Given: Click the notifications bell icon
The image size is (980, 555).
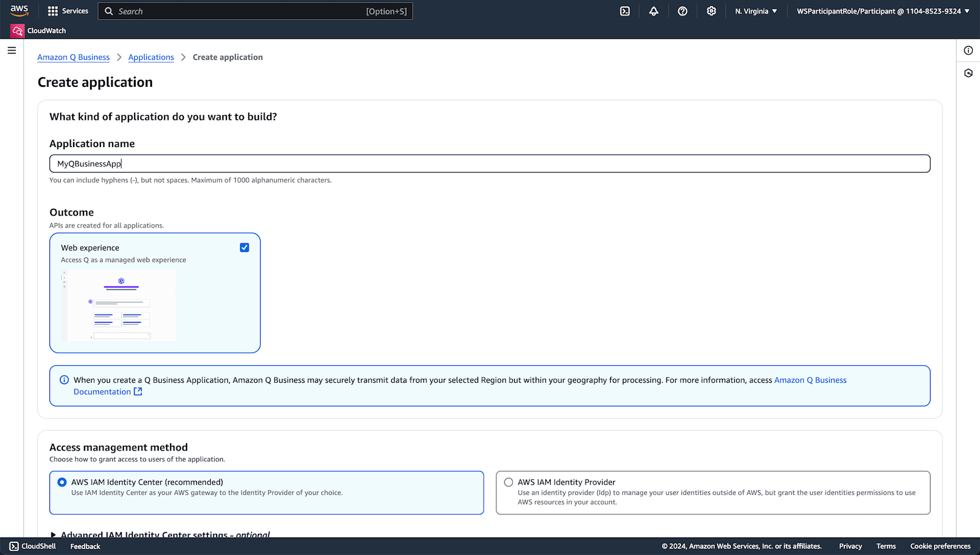Looking at the screenshot, I should [654, 11].
